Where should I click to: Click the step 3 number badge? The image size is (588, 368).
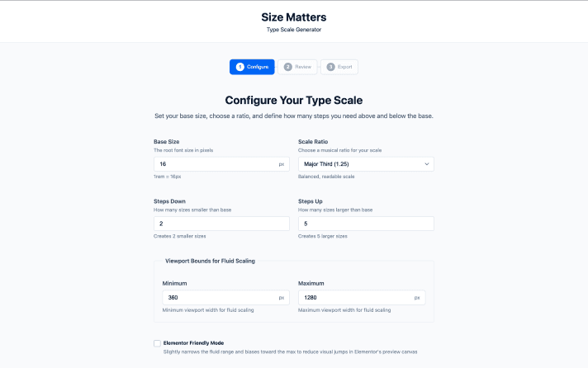[x=331, y=67]
